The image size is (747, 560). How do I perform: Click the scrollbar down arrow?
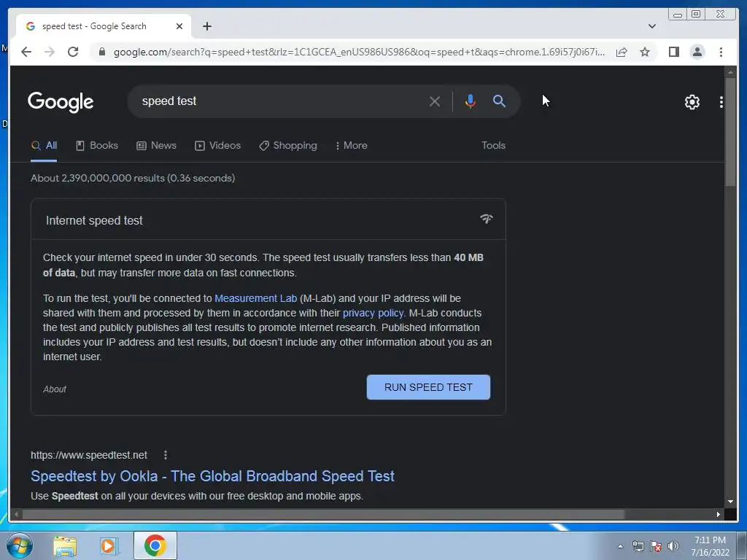pos(730,502)
